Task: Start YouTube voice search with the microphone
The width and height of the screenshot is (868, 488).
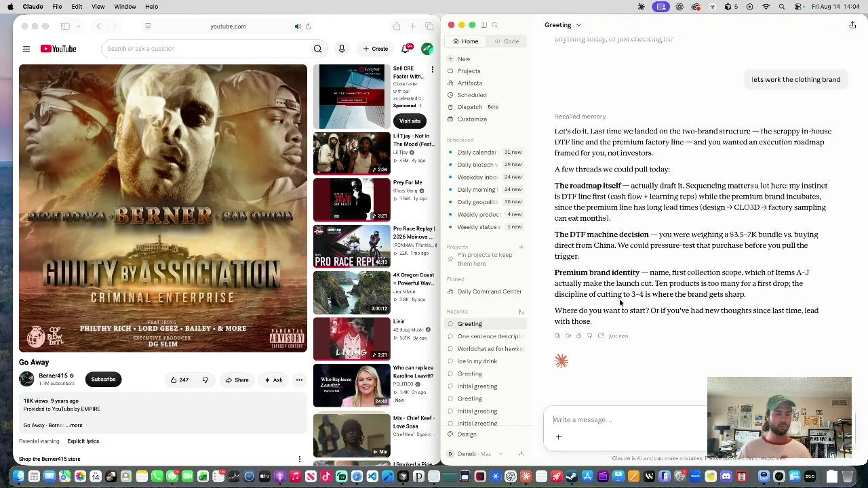Action: (x=342, y=49)
